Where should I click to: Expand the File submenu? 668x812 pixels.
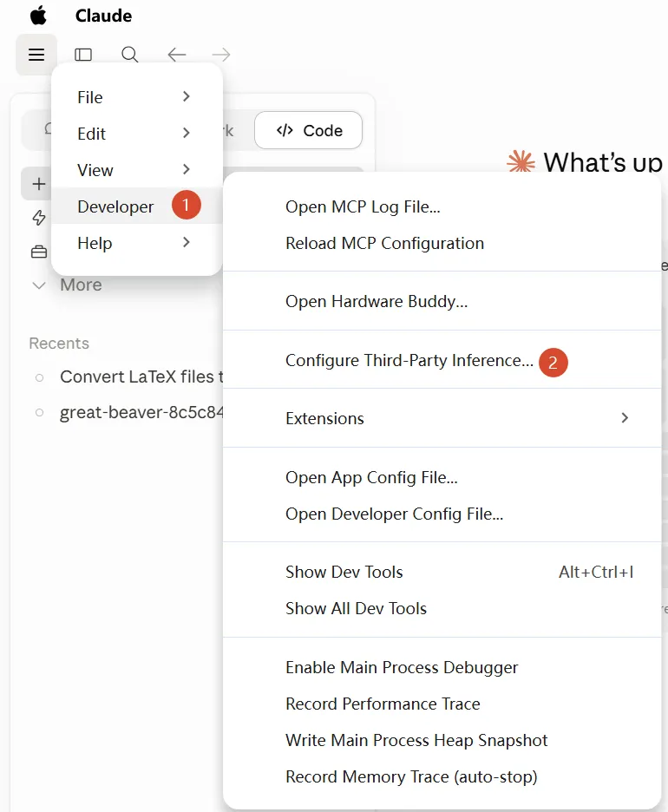[x=137, y=97]
